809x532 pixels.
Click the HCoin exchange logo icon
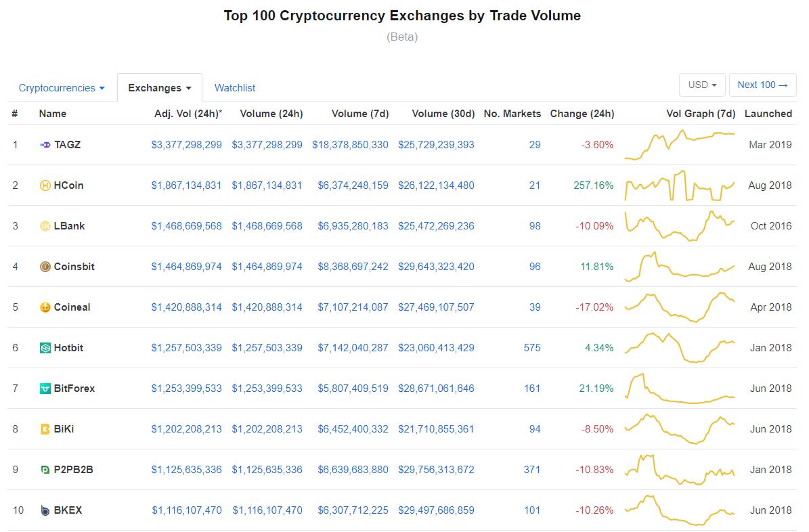pos(45,185)
